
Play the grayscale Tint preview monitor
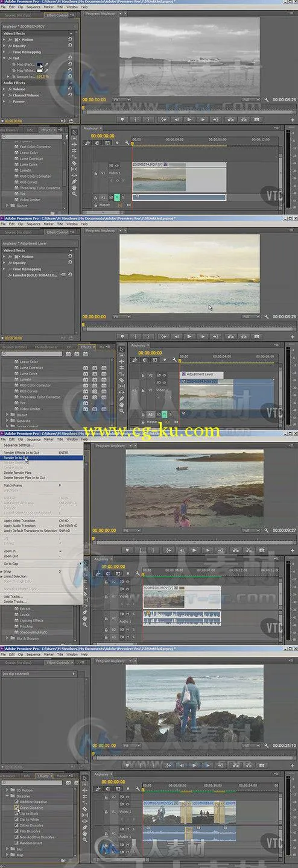tap(189, 119)
